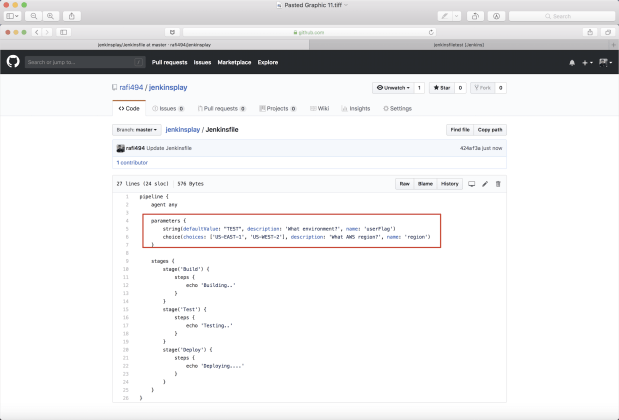Open Explore in GitHub header
This screenshot has height=420, width=619.
(x=268, y=62)
